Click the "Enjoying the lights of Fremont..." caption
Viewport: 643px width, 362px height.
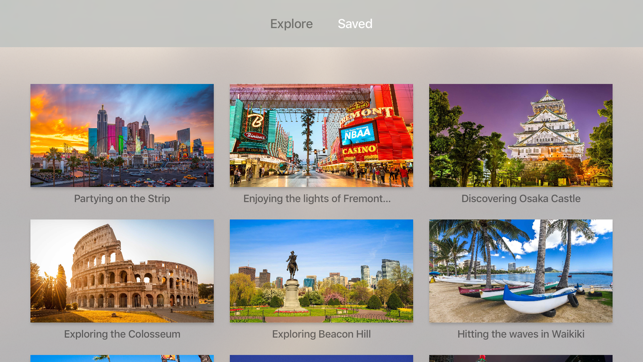click(317, 199)
